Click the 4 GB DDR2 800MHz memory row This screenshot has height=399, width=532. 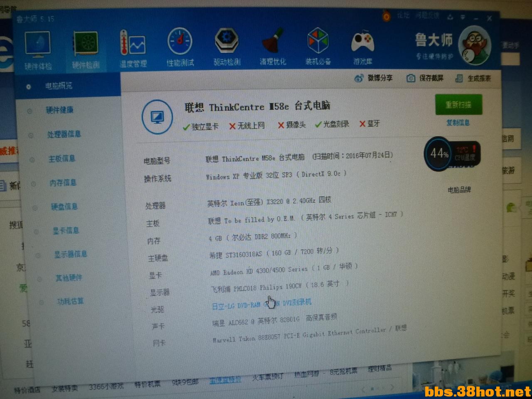click(253, 236)
